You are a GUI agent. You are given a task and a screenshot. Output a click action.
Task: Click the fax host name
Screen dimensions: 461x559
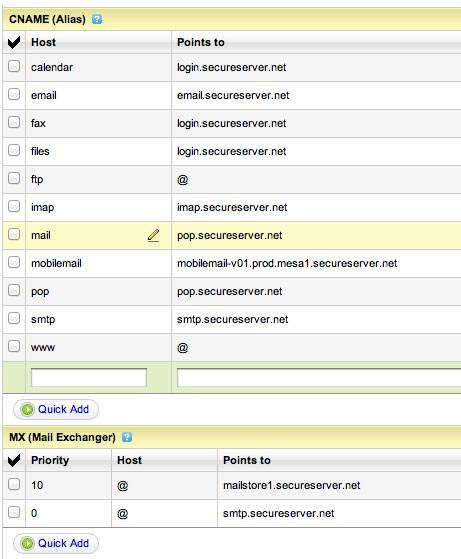pyautogui.click(x=38, y=123)
